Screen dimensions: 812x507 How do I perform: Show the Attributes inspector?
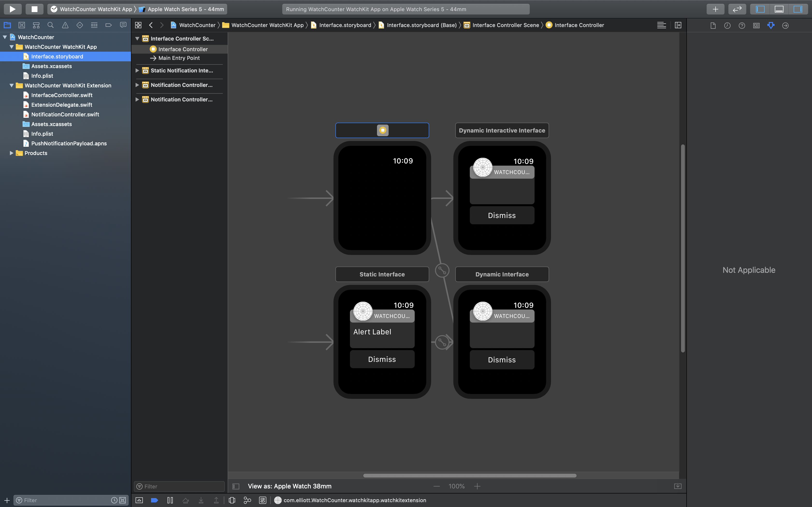pyautogui.click(x=771, y=25)
